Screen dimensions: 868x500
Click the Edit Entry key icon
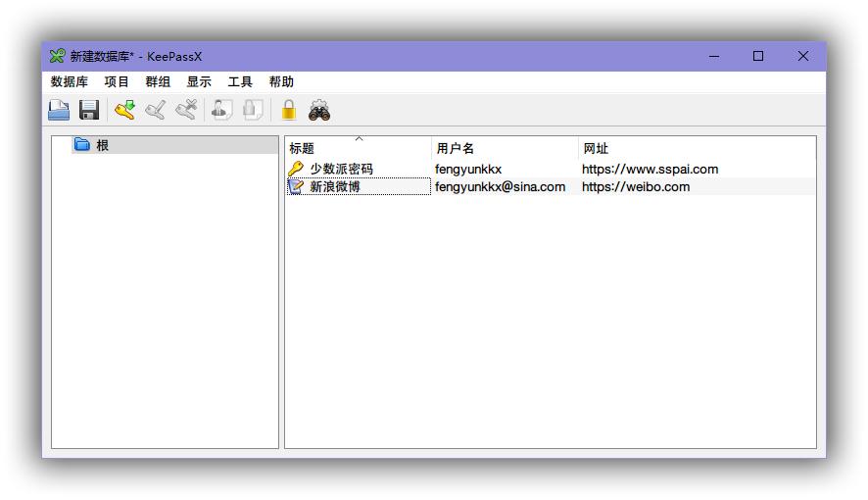click(x=156, y=110)
